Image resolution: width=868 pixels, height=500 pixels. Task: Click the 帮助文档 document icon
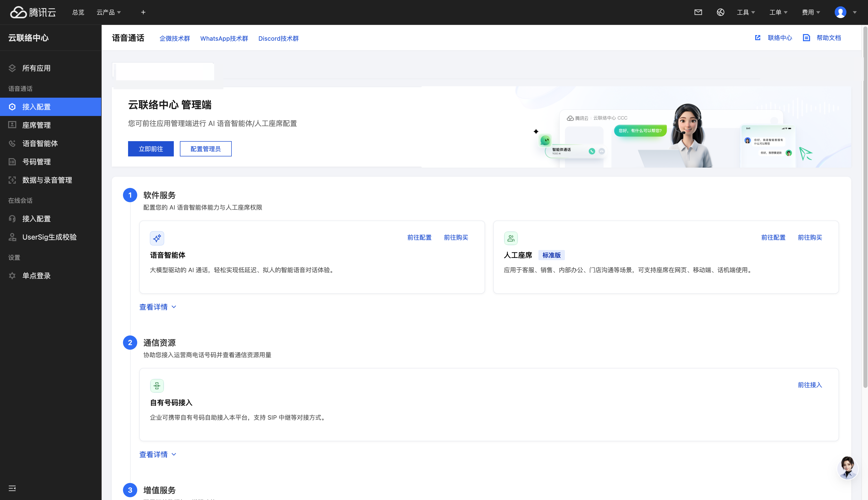[x=806, y=38]
